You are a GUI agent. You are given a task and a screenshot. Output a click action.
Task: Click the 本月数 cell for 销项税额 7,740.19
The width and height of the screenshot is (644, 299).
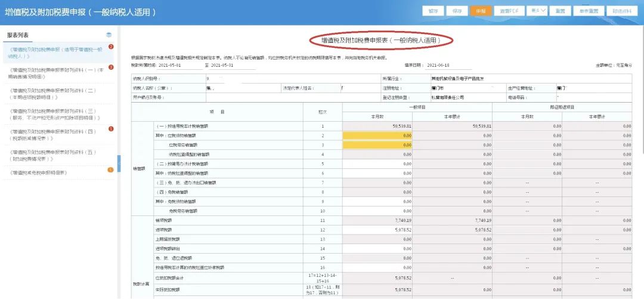(377, 221)
